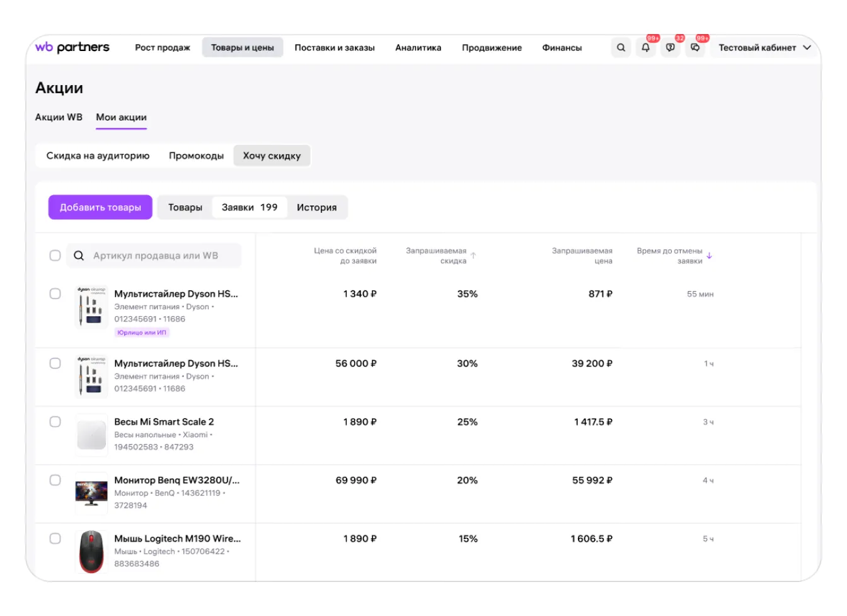The image size is (847, 616).
Task: Select the Скидка на аудиторию tab
Action: coord(98,156)
